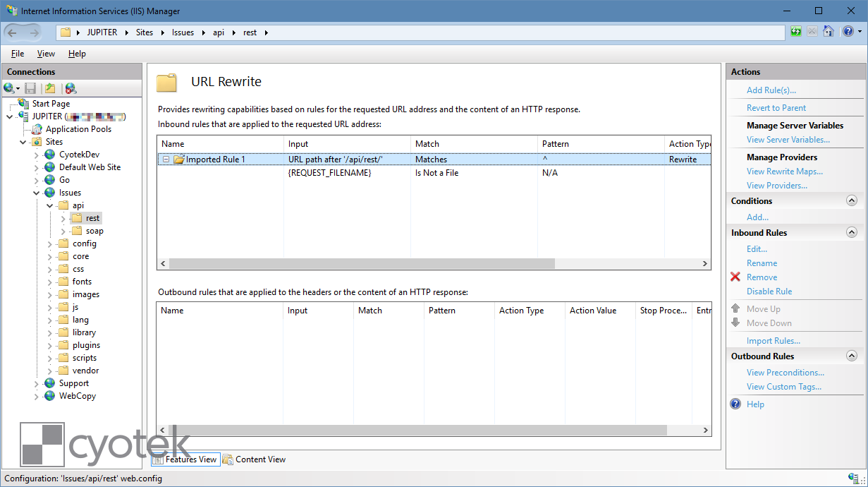Screen dimensions: 868x487
Task: Click the Go site globe icon
Action: click(49, 180)
